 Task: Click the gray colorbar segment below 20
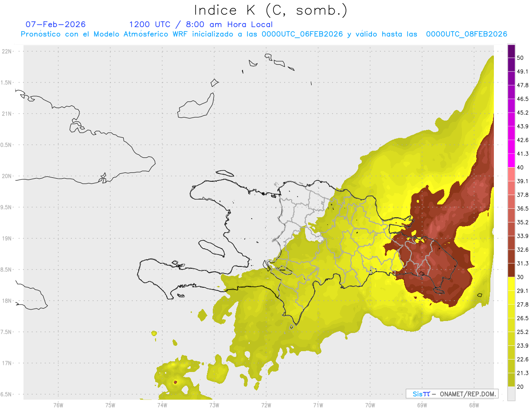click(x=511, y=394)
